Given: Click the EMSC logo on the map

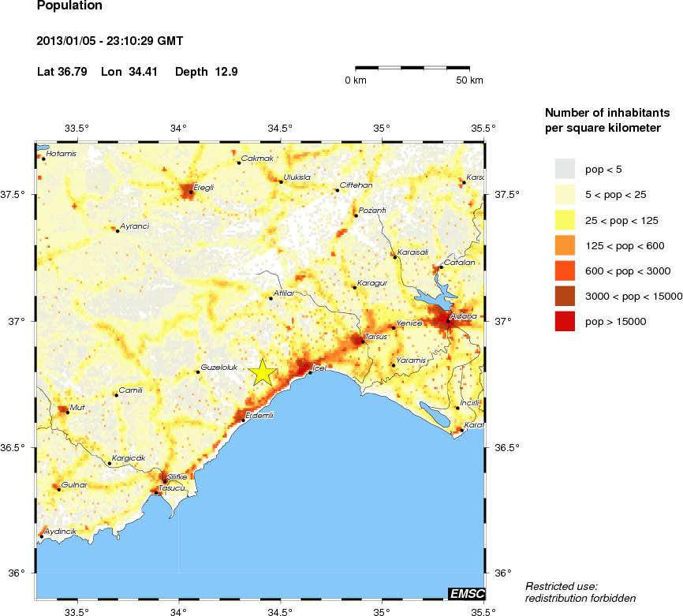Looking at the screenshot, I should tap(467, 593).
